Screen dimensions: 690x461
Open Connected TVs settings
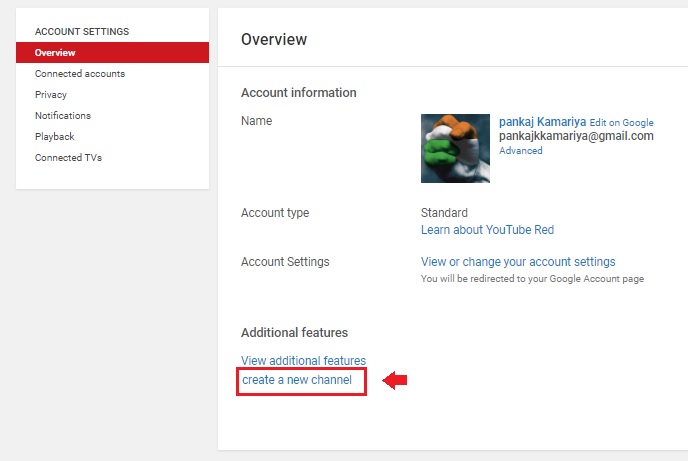click(68, 157)
